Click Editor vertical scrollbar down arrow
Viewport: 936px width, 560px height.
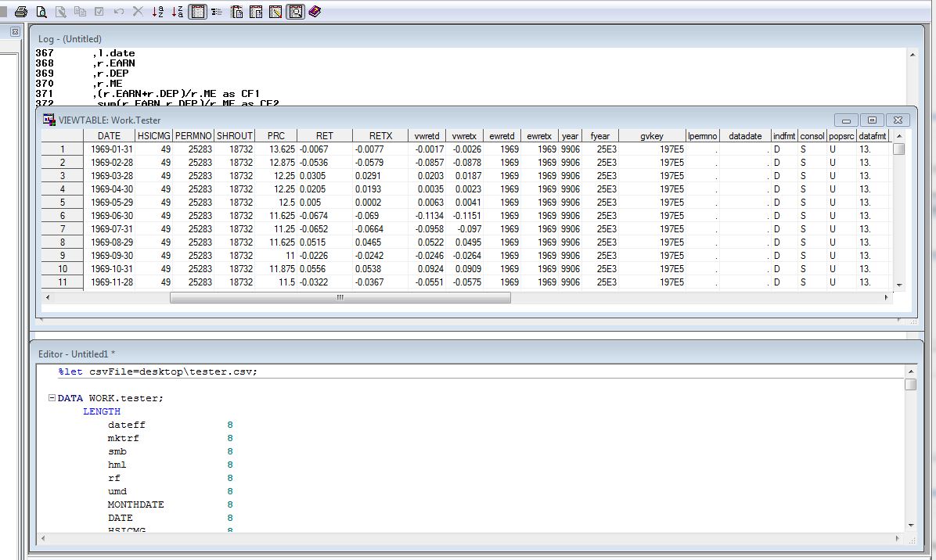(x=911, y=526)
